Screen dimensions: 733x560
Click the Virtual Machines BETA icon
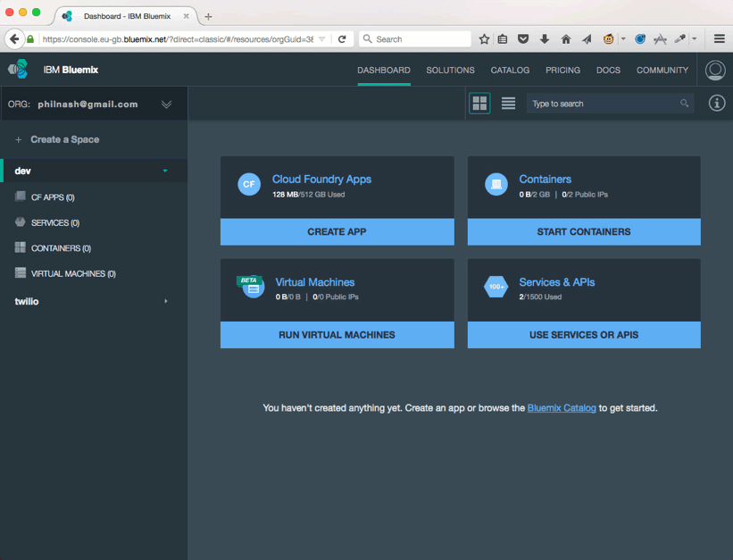point(251,287)
